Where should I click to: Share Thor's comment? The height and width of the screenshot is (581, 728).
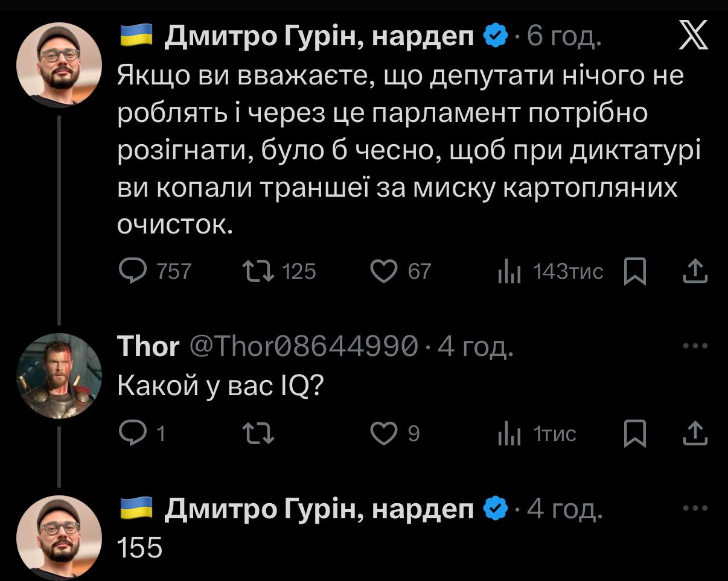(695, 434)
